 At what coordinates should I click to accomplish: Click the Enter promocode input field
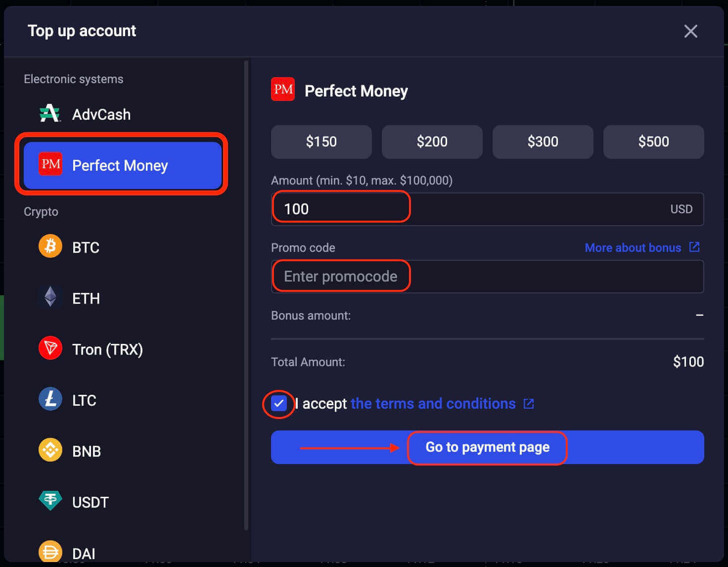(x=340, y=276)
